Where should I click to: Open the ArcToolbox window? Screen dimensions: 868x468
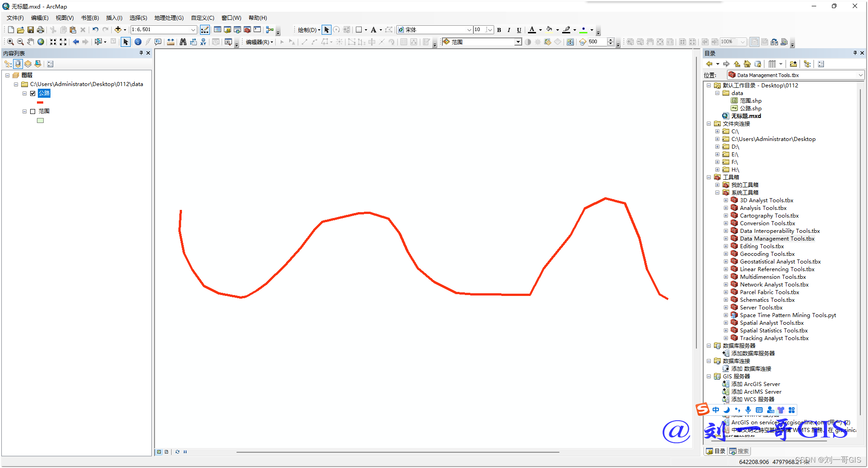tap(247, 30)
